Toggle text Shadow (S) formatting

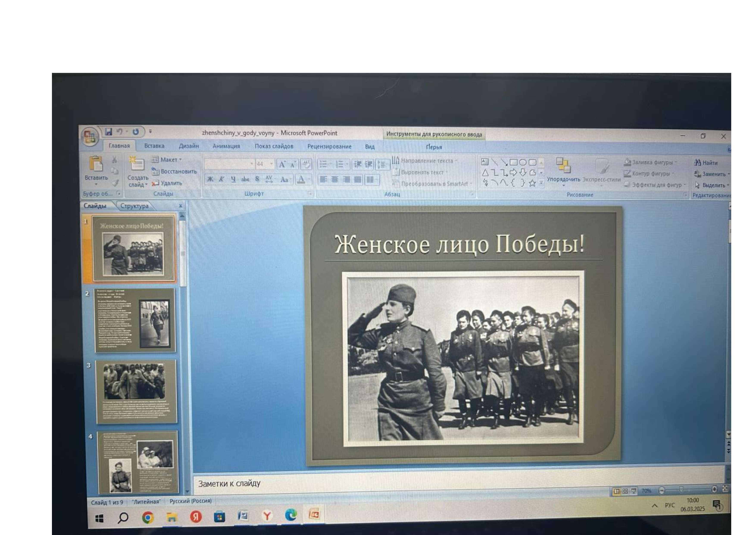(257, 179)
